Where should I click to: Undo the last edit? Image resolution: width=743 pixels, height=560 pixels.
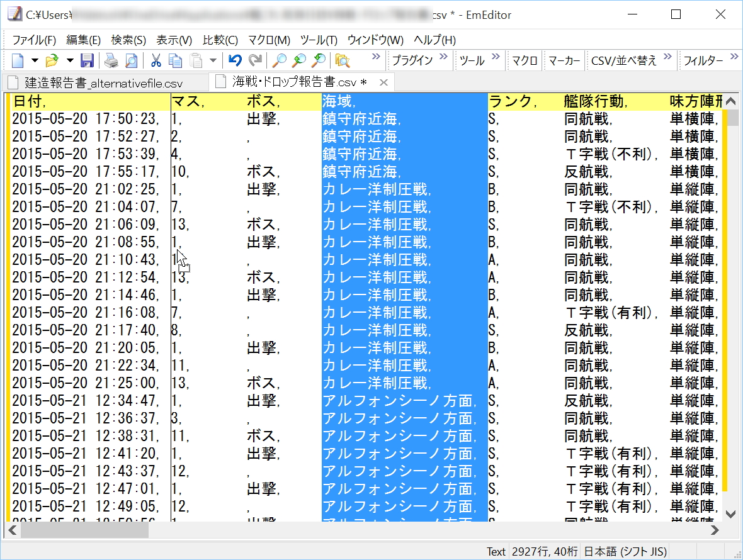235,60
